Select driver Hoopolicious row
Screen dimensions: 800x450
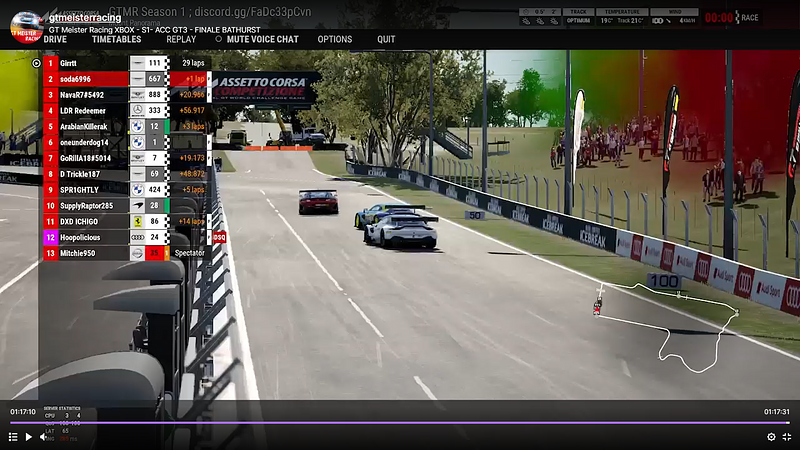(128, 237)
